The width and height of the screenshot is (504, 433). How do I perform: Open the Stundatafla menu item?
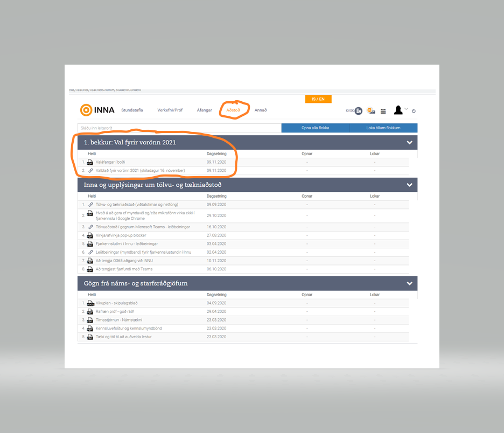(x=132, y=110)
